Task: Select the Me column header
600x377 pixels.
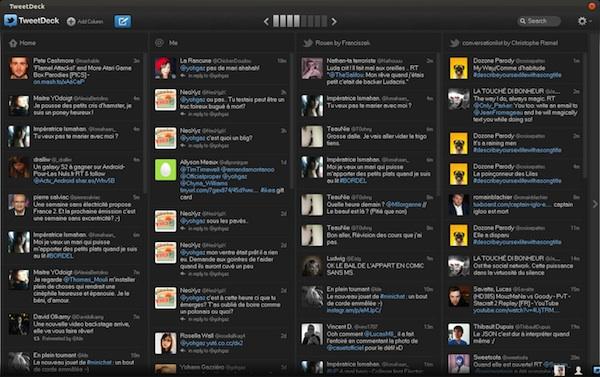Action: 221,43
